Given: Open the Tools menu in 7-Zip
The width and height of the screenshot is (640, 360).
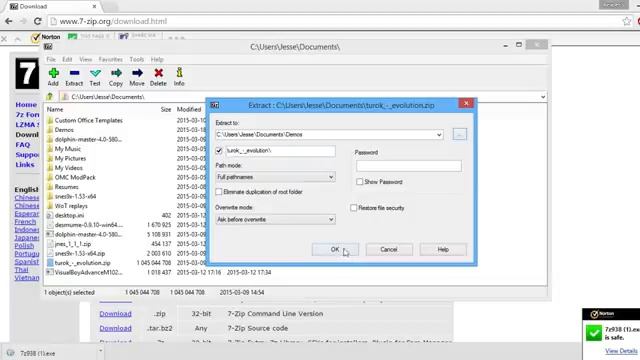Looking at the screenshot, I should [137, 59].
